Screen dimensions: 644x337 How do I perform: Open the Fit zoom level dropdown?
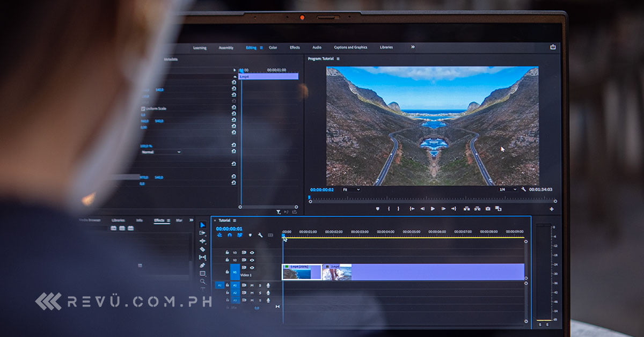click(351, 189)
